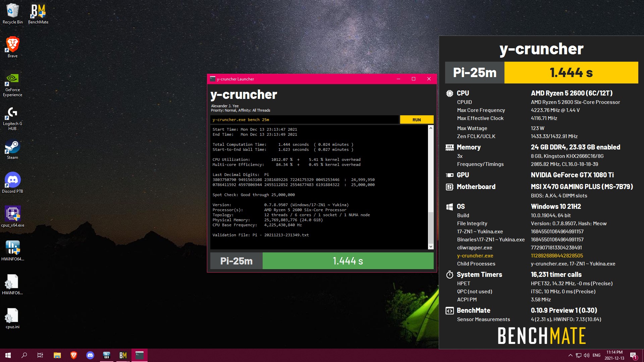Image resolution: width=644 pixels, height=362 pixels.
Task: Switch to HWiNFO taskbar window
Action: point(107,355)
